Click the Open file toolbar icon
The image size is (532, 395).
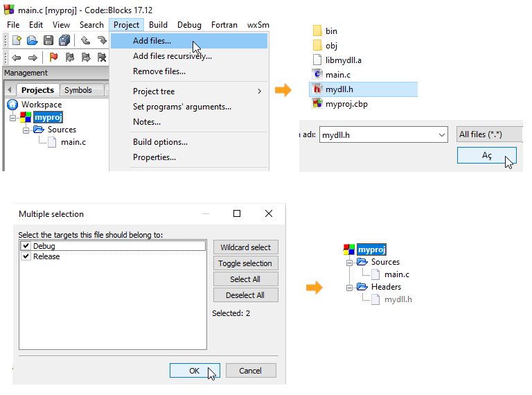click(x=33, y=40)
